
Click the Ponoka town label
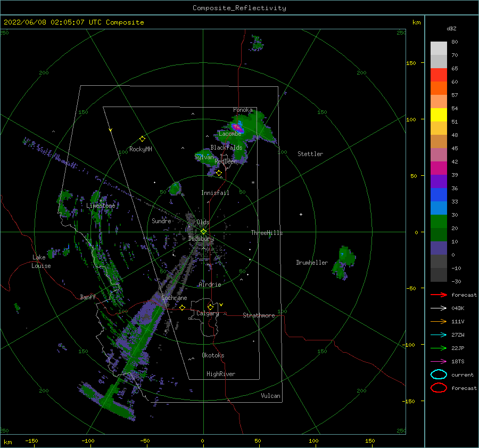pyautogui.click(x=243, y=110)
